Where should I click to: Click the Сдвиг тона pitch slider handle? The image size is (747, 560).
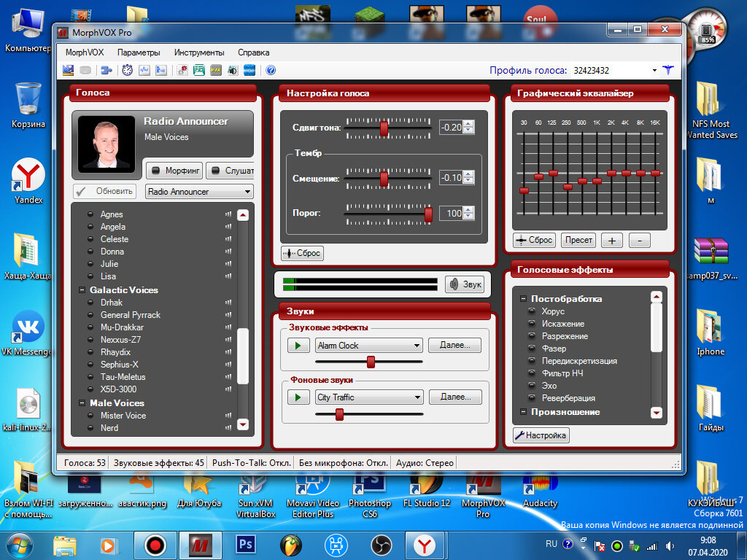(384, 128)
